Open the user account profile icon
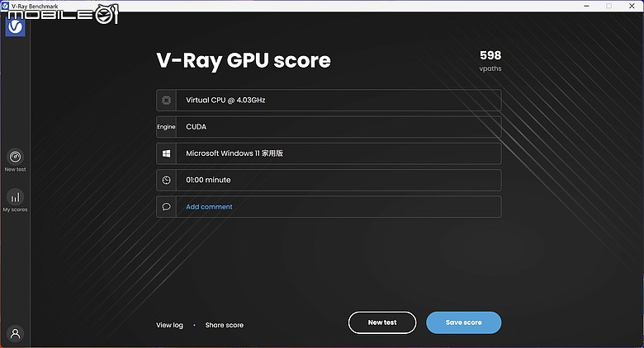The height and width of the screenshot is (348, 644). (15, 333)
